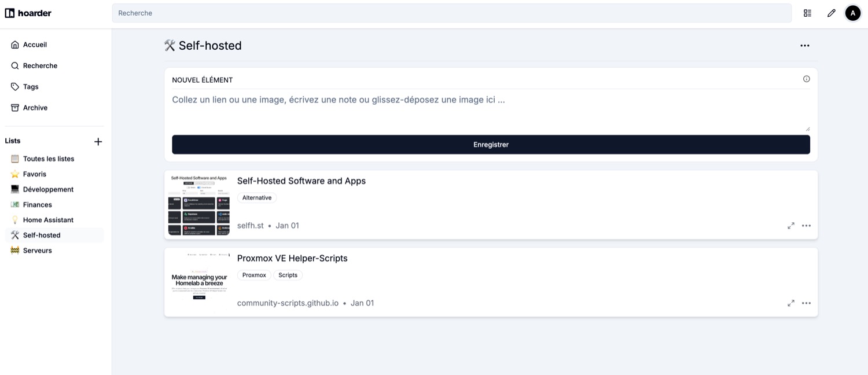Open the Tags page in sidebar
This screenshot has height=375, width=868.
(x=31, y=87)
